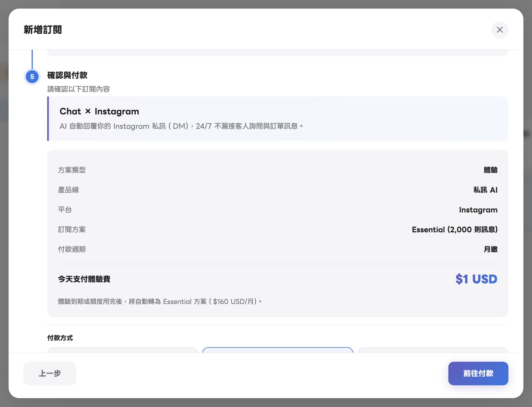Screen dimensions: 532x407
Task: Click the 前往付款 button
Action: click(x=478, y=373)
